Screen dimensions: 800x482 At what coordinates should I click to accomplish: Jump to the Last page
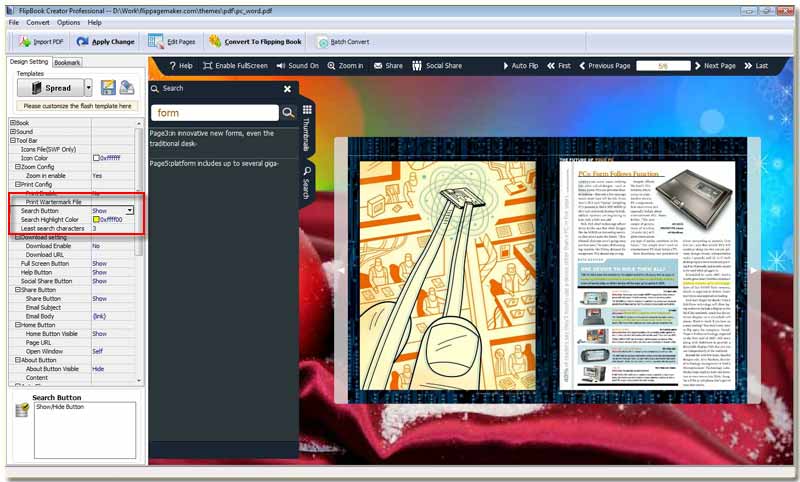pyautogui.click(x=756, y=66)
